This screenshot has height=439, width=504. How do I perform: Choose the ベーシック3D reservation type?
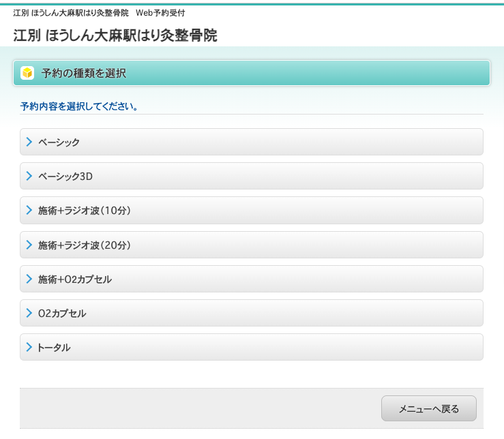pyautogui.click(x=252, y=176)
